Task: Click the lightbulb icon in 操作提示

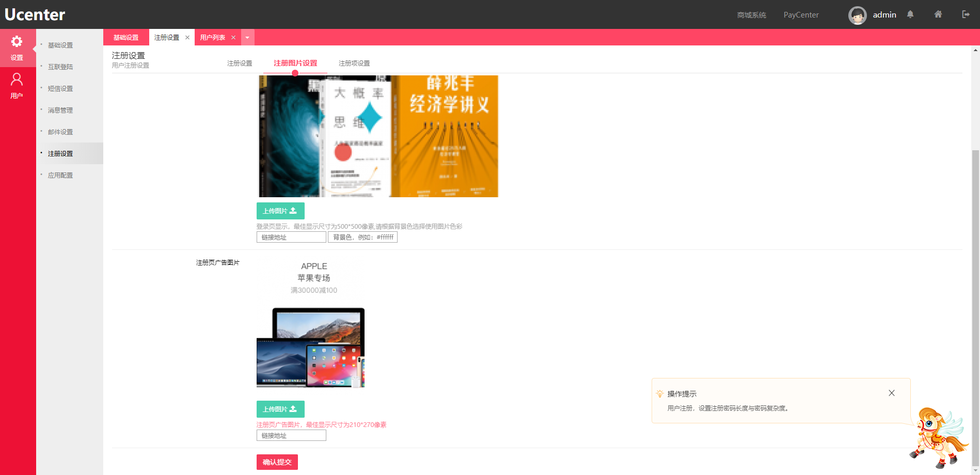Action: 660,393
